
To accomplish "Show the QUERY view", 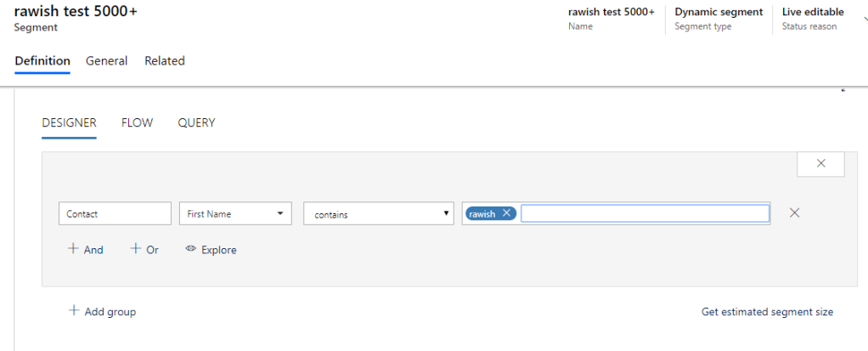I will coord(196,123).
